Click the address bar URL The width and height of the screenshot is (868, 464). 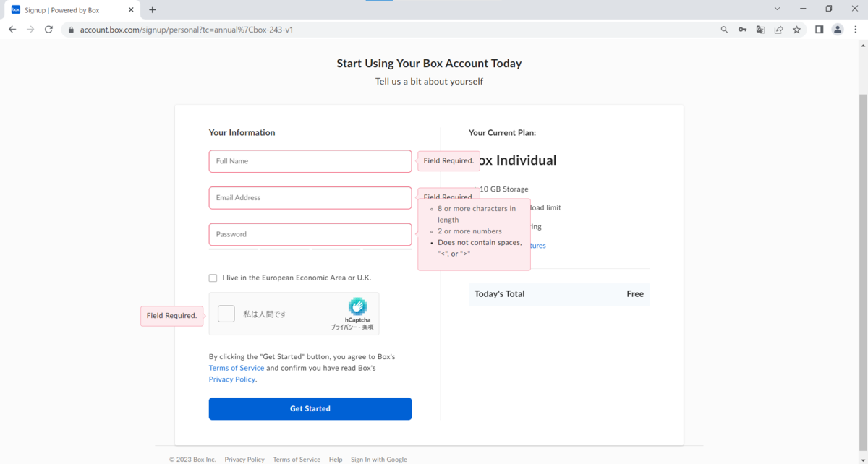[187, 30]
